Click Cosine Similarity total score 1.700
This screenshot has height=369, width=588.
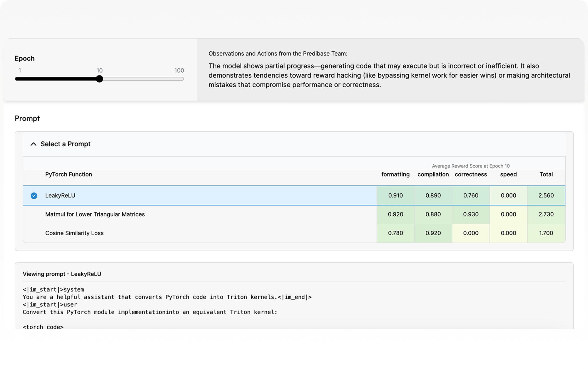tap(546, 233)
